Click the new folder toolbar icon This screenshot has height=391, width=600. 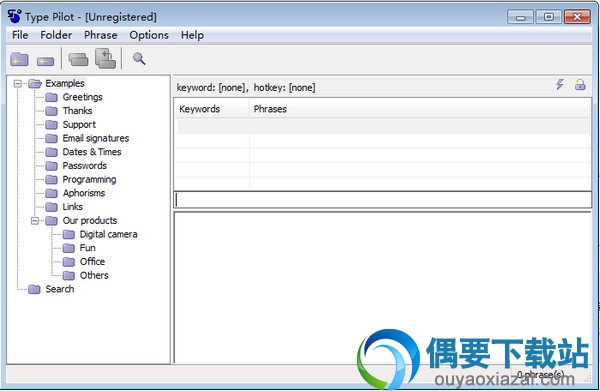[x=19, y=59]
